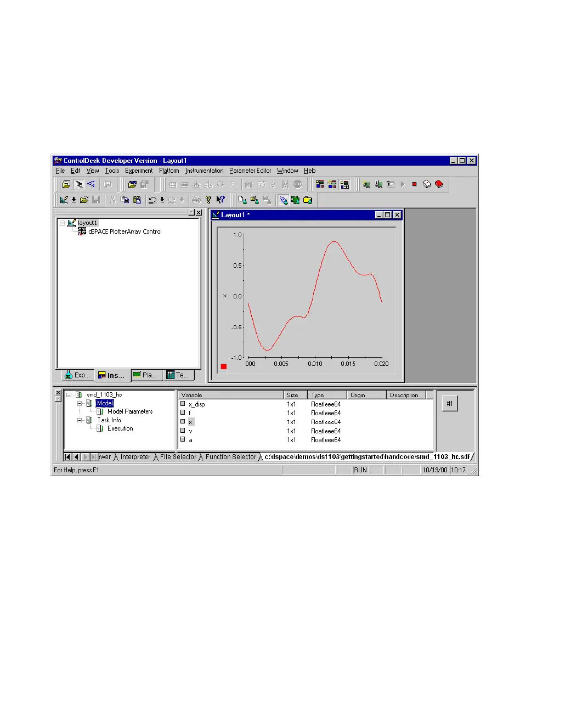The width and height of the screenshot is (588, 712).
Task: Click the square icon beside variable a
Action: coord(183,439)
